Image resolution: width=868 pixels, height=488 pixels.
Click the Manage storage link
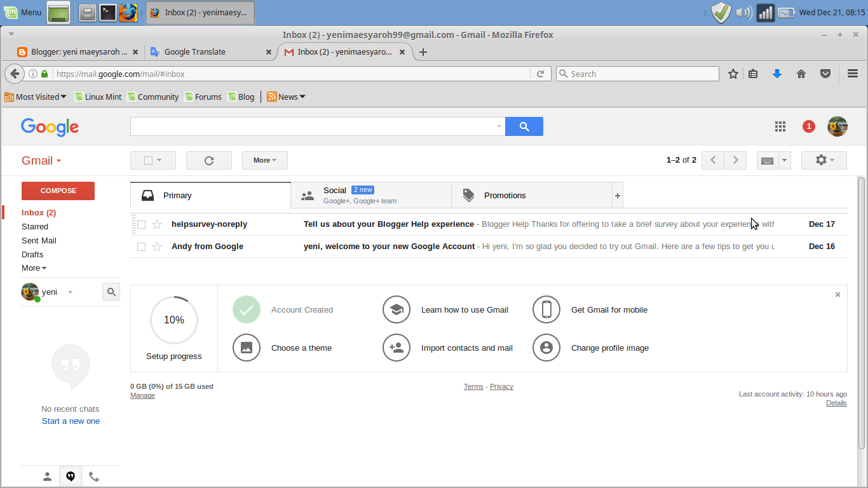[x=142, y=395]
